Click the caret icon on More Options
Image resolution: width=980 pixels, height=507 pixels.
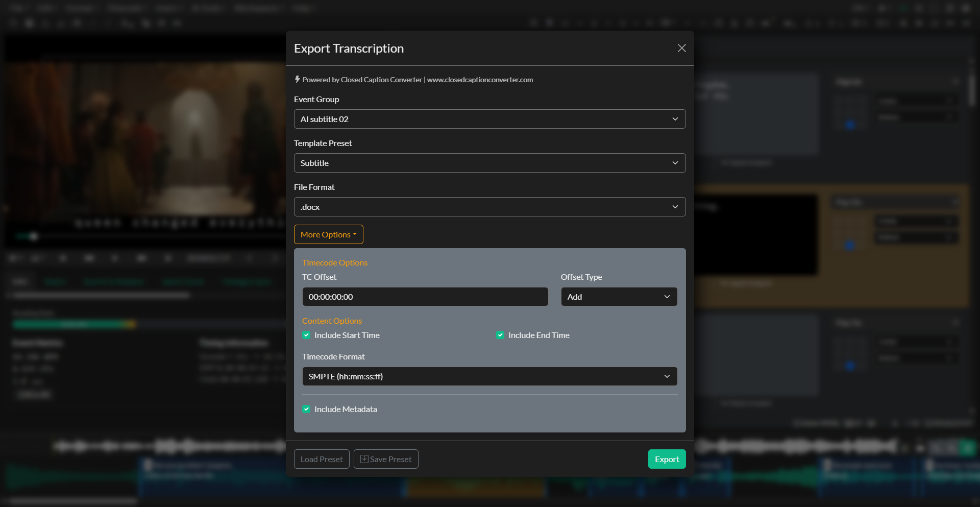coord(356,234)
